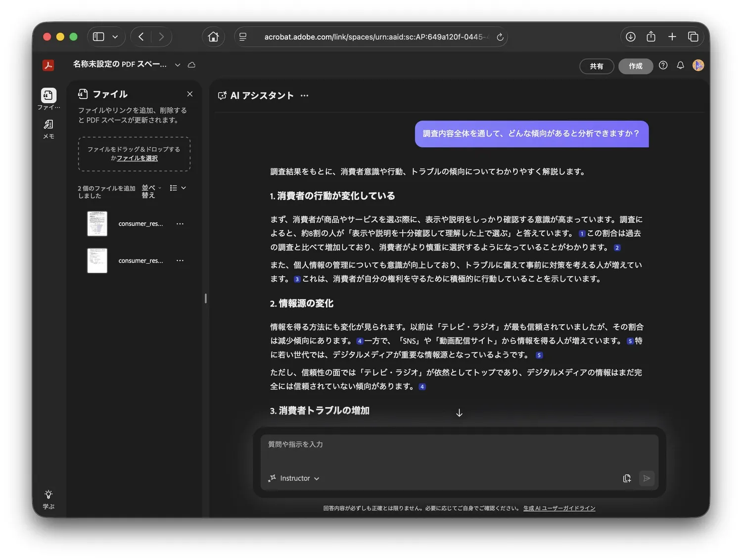Select the second consumer_res file thumbnail
Viewport: 742px width, 560px height.
97,260
